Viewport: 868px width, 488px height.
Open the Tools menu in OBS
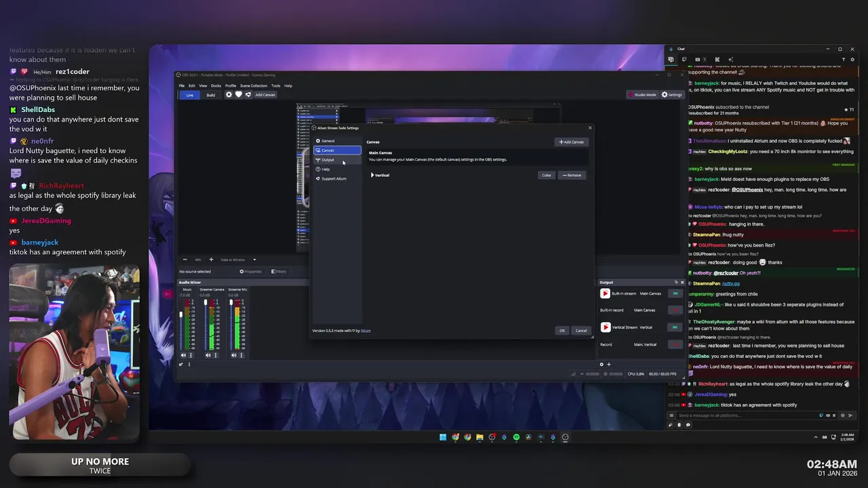tap(275, 85)
